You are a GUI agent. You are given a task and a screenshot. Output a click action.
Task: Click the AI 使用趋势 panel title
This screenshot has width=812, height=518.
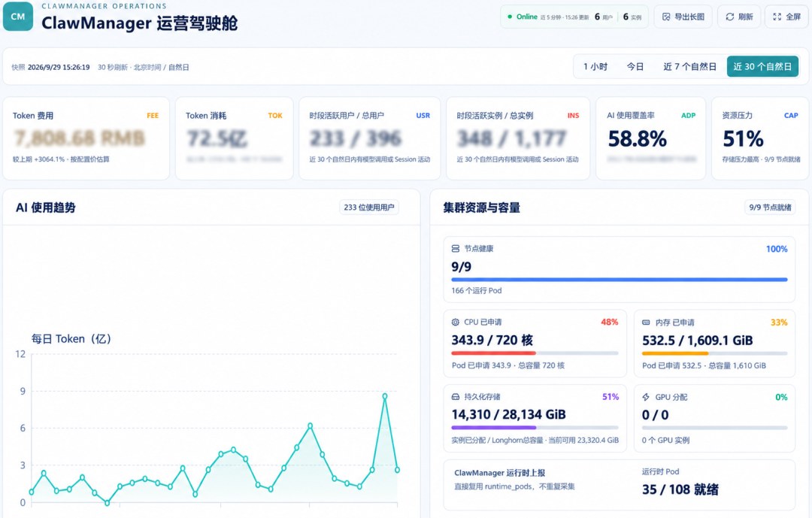(46, 208)
